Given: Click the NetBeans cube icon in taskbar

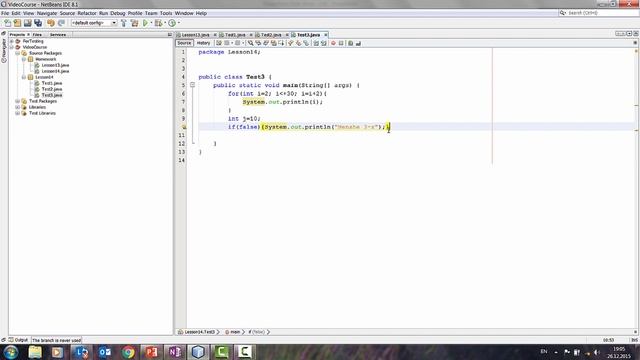Looking at the screenshot, I should click(x=198, y=352).
